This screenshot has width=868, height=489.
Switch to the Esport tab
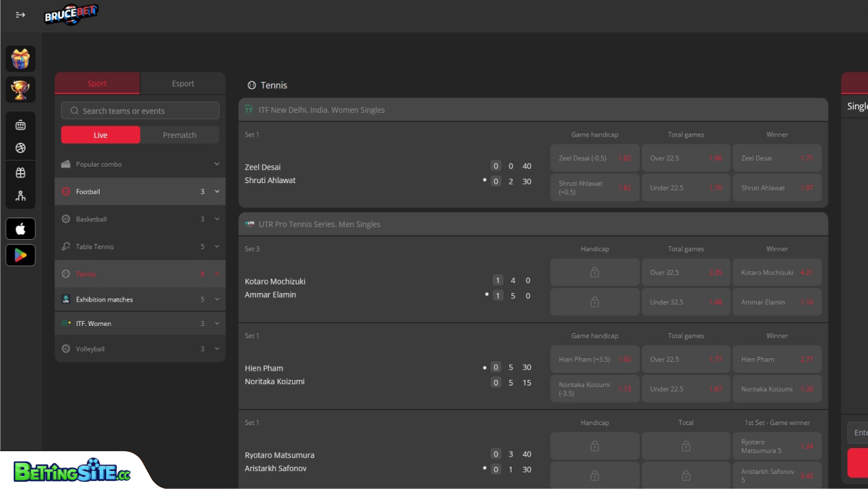tap(183, 83)
